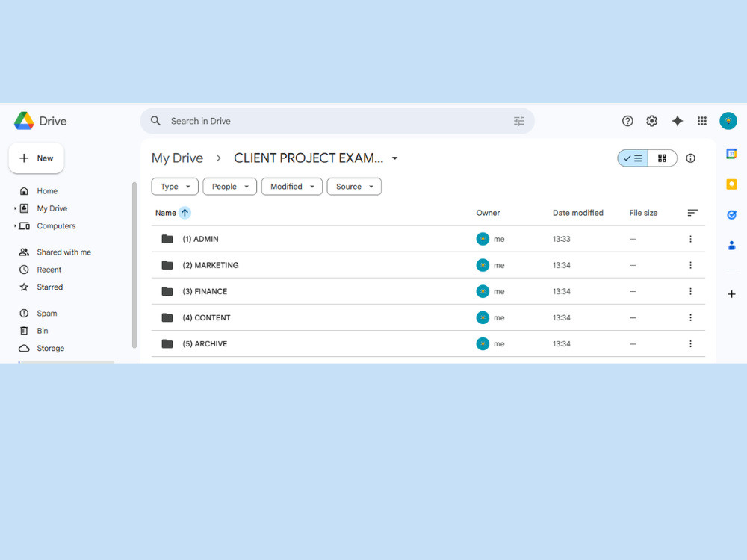Open more actions for (3) FINANCE
This screenshot has width=747, height=560.
click(690, 291)
